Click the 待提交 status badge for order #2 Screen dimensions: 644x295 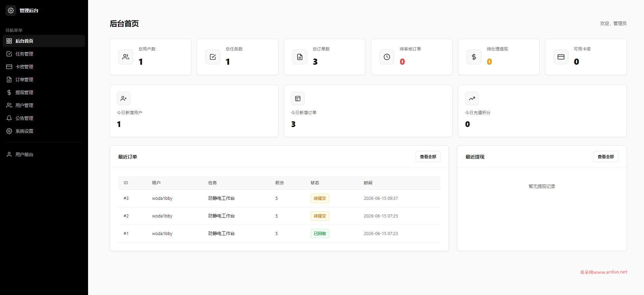click(x=320, y=216)
